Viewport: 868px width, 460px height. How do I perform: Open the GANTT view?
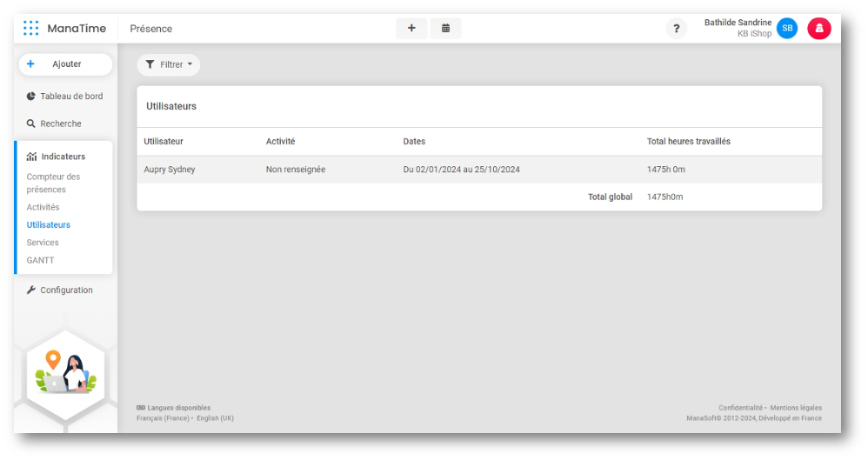[x=40, y=260]
